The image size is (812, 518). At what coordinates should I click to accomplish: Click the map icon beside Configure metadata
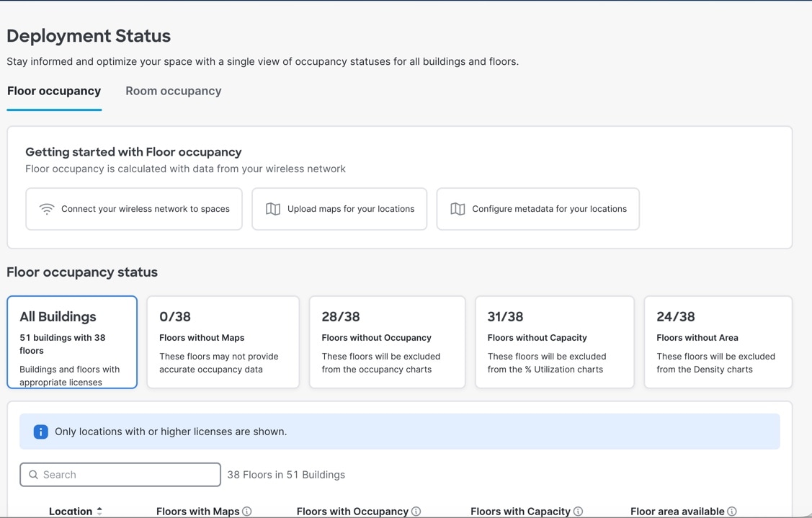click(458, 209)
